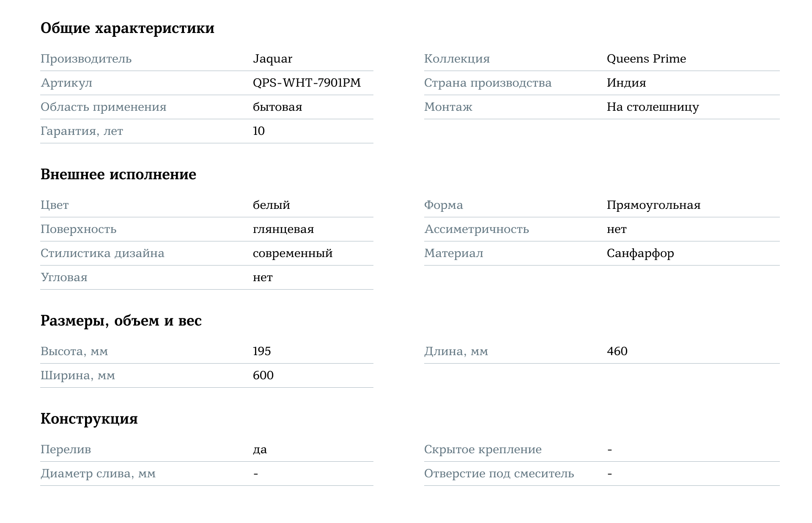Click the Перелив label
Viewport: 812px width, 523px height.
pyautogui.click(x=66, y=449)
